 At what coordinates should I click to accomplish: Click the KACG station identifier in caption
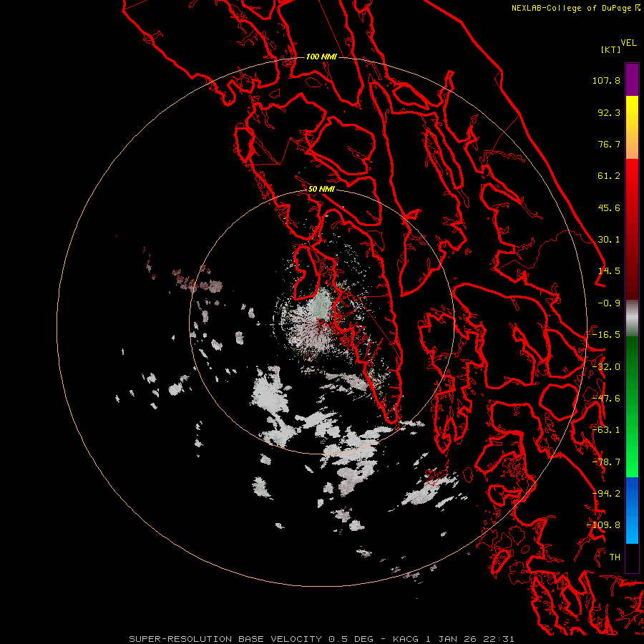point(407,639)
